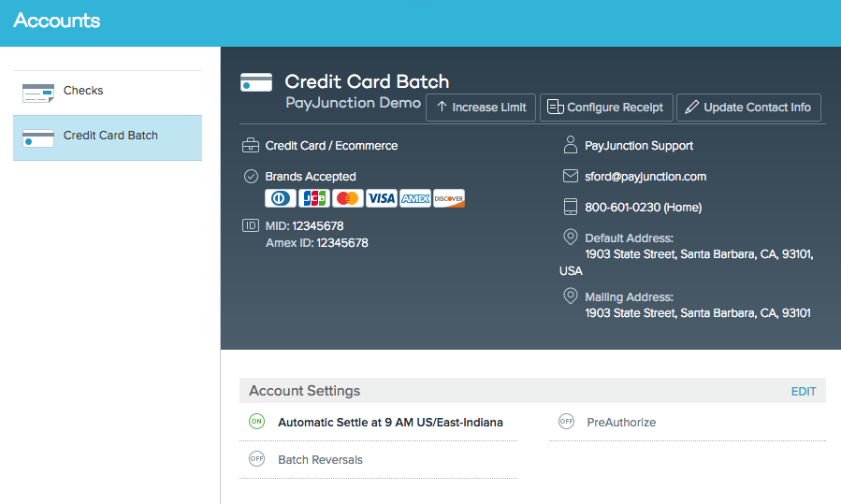Click the location pin beside Default Address
This screenshot has height=504, width=841.
click(571, 237)
